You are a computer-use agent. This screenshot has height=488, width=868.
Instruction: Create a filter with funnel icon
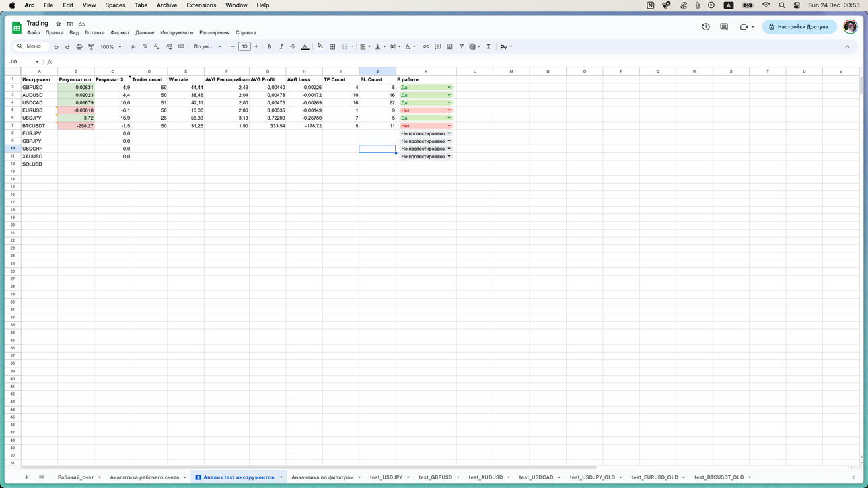pyautogui.click(x=462, y=47)
